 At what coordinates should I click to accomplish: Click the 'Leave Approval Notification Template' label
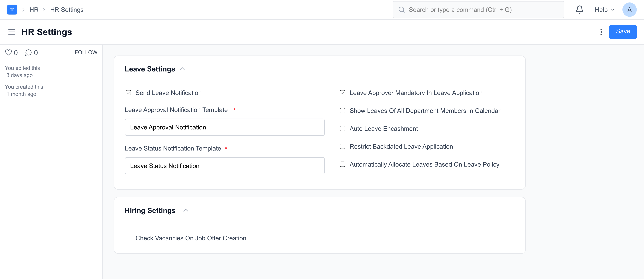coord(176,110)
